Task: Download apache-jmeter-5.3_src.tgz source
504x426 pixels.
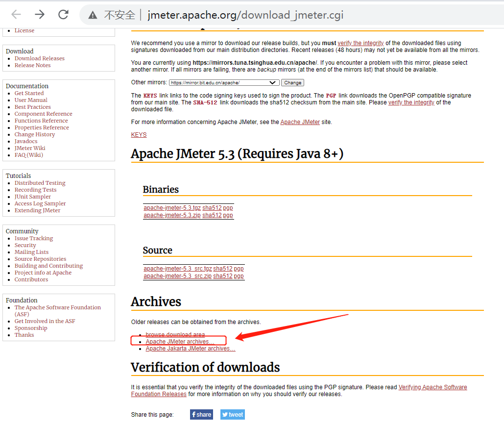Action: (x=178, y=269)
